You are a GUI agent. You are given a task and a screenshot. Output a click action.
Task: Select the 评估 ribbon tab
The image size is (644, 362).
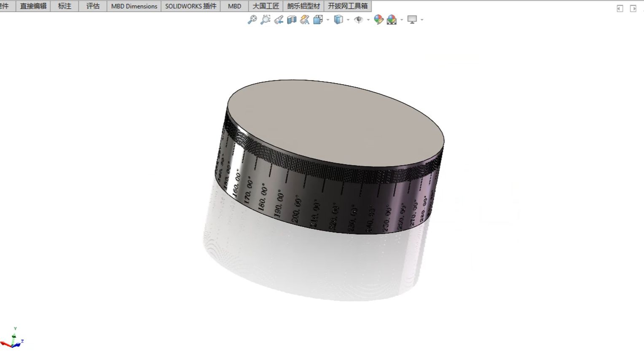click(92, 6)
